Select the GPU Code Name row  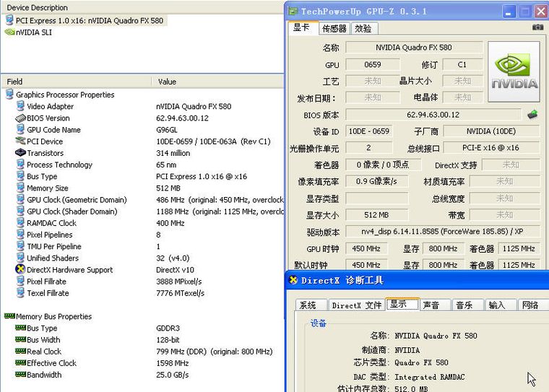[53, 130]
